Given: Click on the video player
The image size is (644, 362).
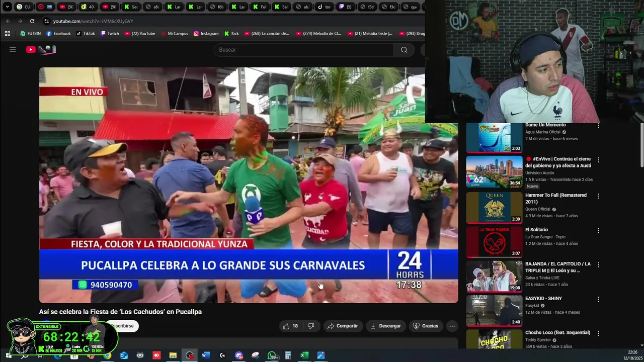Looking at the screenshot, I should [x=249, y=185].
